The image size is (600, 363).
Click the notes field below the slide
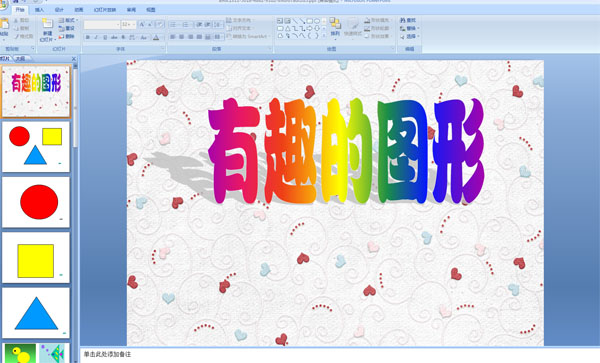point(340,355)
